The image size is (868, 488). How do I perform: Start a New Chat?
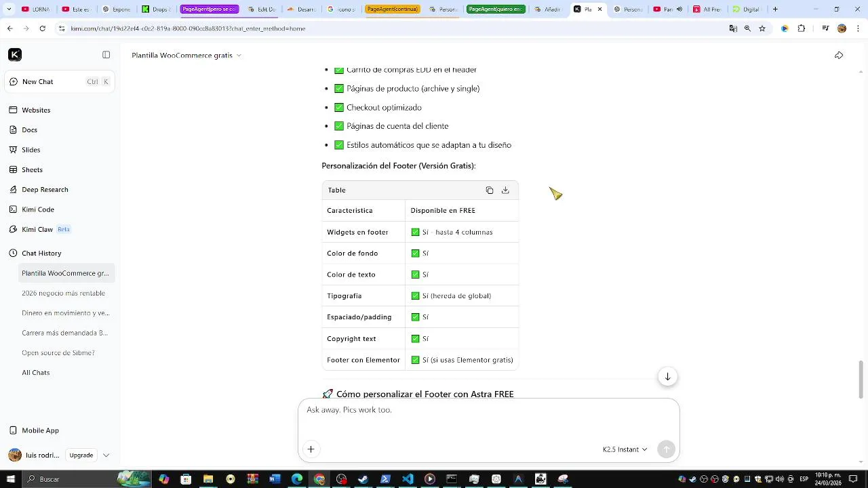tap(60, 81)
